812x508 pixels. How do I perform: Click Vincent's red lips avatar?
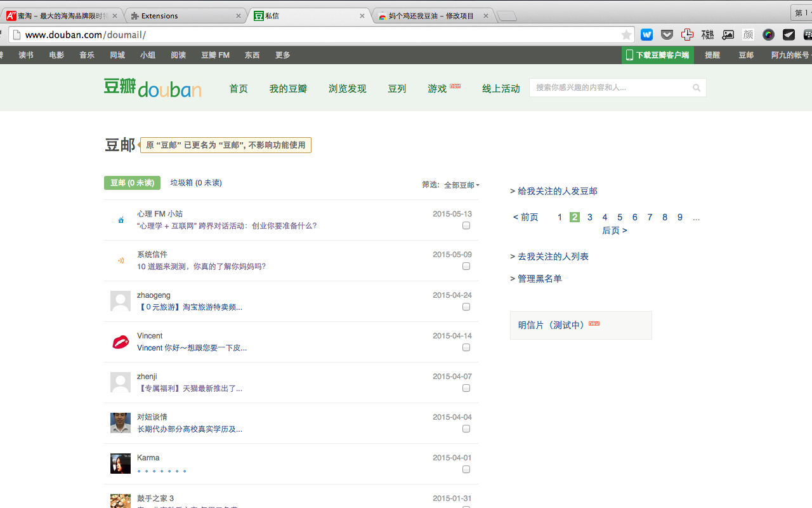click(x=121, y=342)
